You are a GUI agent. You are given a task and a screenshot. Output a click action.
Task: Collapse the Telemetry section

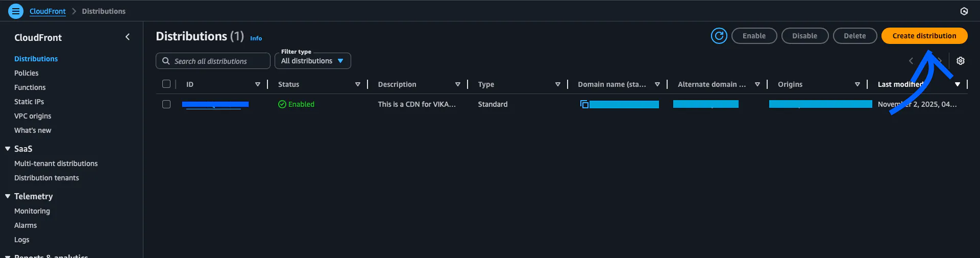(x=8, y=196)
